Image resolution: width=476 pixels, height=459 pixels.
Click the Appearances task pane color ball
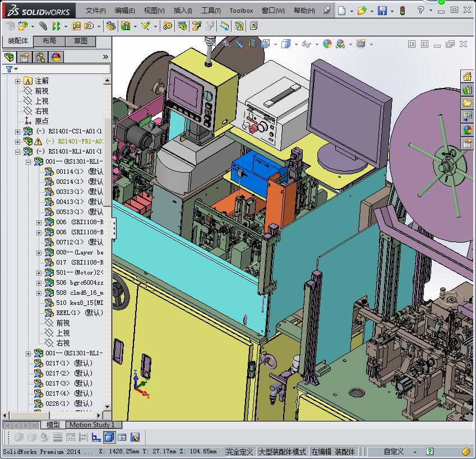pyautogui.click(x=467, y=129)
